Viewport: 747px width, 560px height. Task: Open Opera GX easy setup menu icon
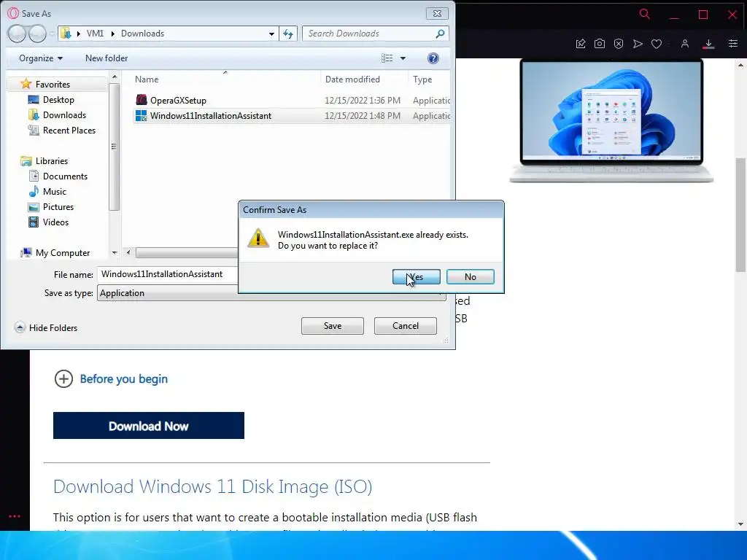click(x=733, y=44)
